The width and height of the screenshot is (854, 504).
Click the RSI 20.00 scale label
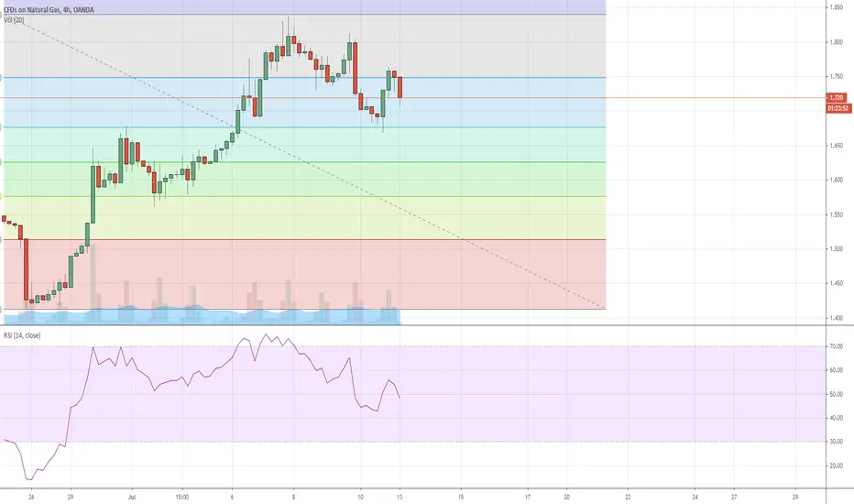point(836,466)
